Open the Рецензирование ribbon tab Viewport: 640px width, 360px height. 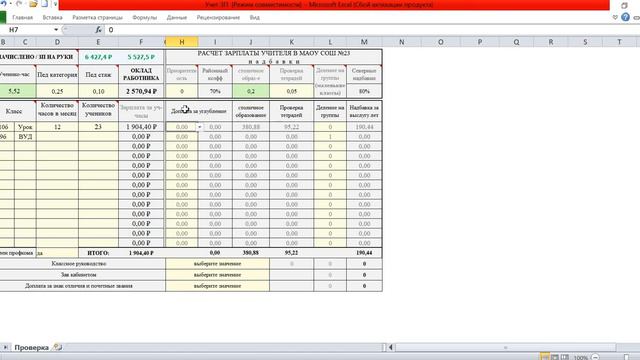(x=218, y=18)
